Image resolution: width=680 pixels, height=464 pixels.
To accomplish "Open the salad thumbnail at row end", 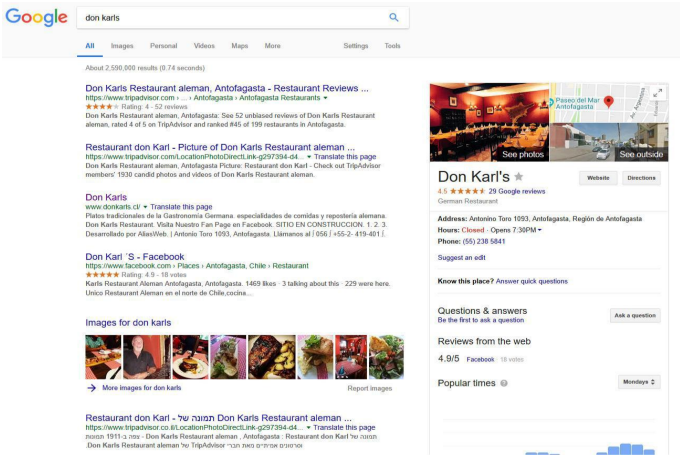I will click(x=386, y=357).
